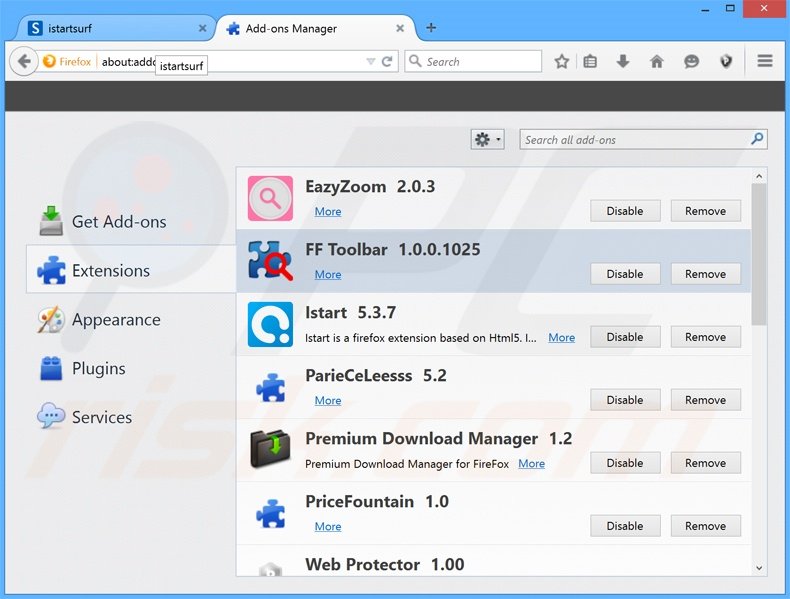Open the Plugins category
790x599 pixels.
130,368
